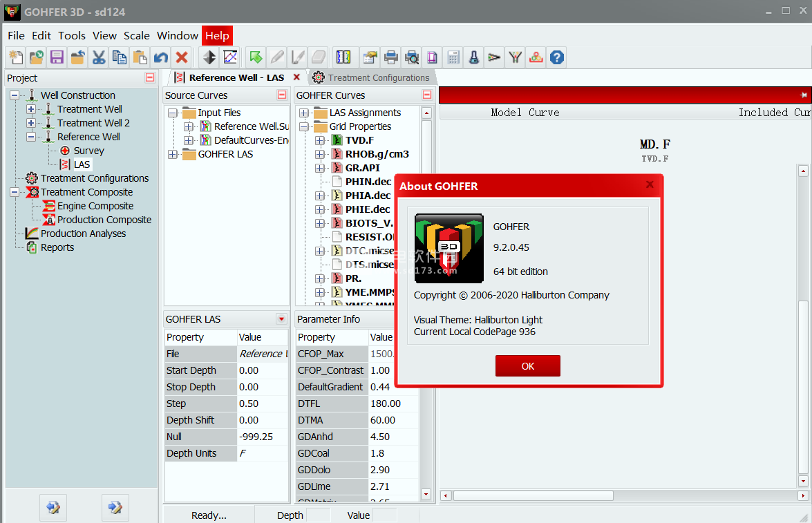Screen dimensions: 812x523
Task: Select Reports in the Project tree
Action: coord(57,247)
